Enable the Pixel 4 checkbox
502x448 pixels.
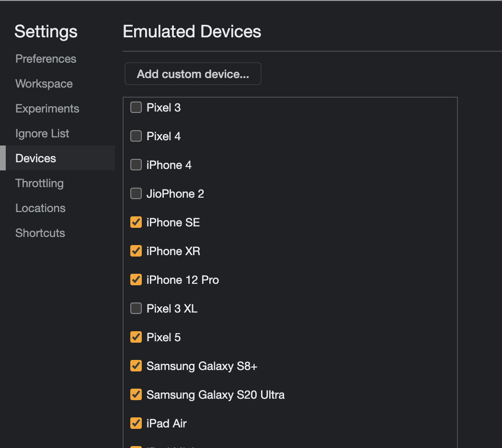tap(136, 136)
